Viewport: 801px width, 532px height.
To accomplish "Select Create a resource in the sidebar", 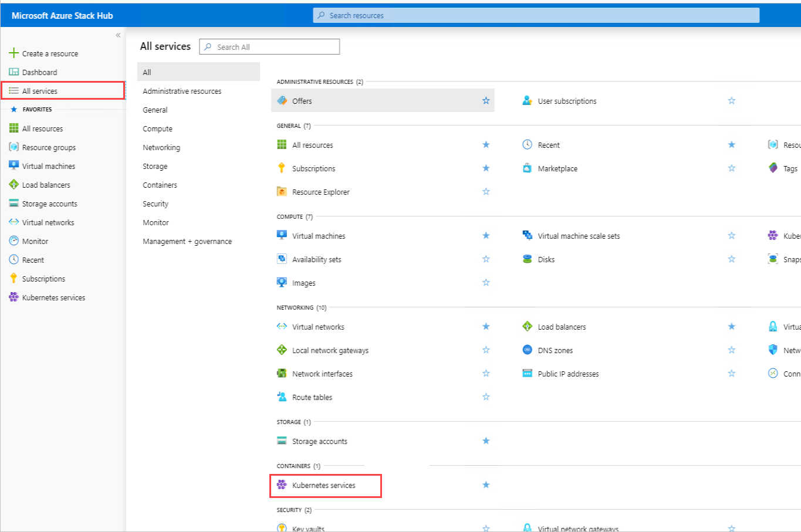I will click(x=49, y=53).
